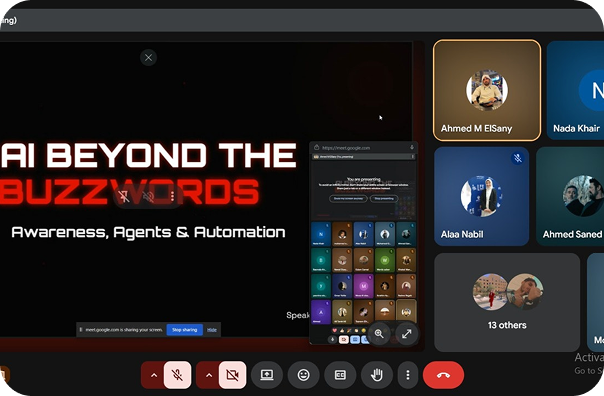Click the meet.google.com URL in preview
The height and width of the screenshot is (396, 604).
pos(346,148)
